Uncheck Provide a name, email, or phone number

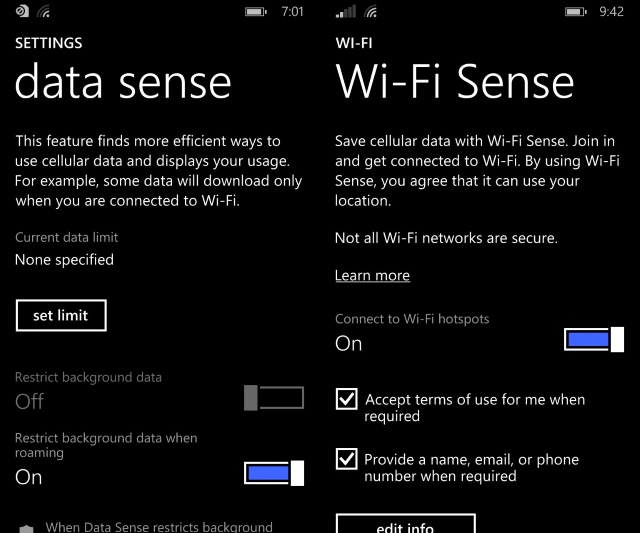pos(346,459)
